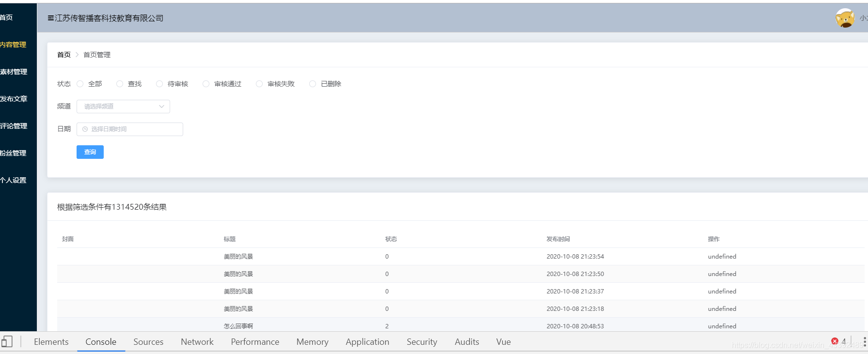Switch to the Performance DevTools tab
Screen dimensions: 868x354
[255, 341]
